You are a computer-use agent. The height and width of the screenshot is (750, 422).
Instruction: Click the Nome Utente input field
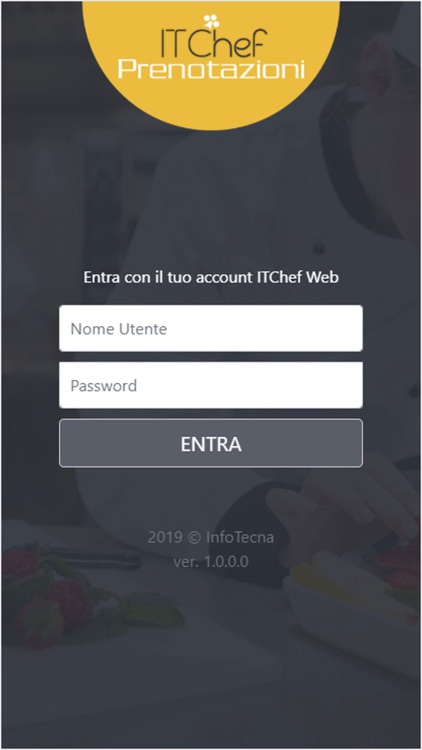(211, 329)
